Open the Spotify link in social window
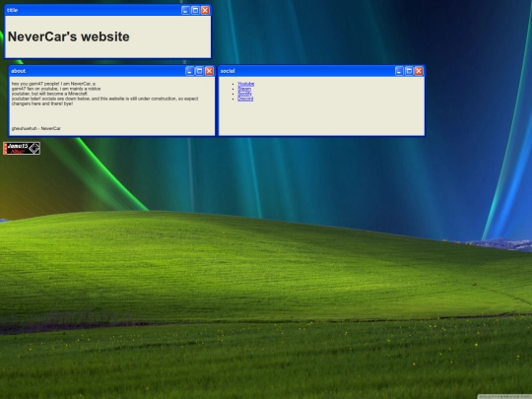532x399 pixels. point(244,94)
